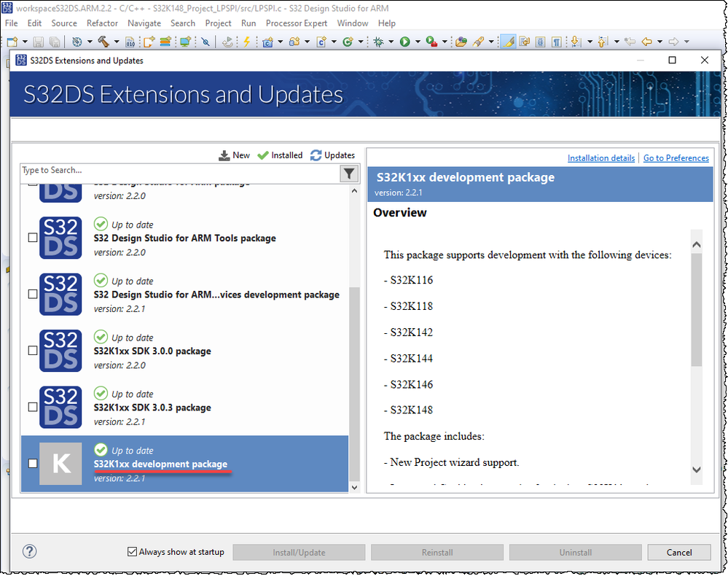Check the S32 Design Studio ARM Tools package checkbox
The height and width of the screenshot is (576, 728).
pyautogui.click(x=33, y=238)
